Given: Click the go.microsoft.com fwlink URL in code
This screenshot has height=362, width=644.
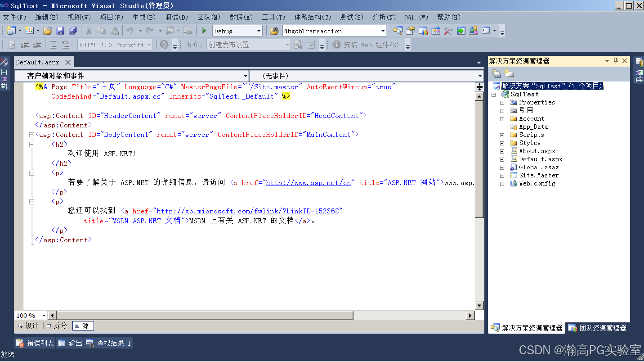Looking at the screenshot, I should [248, 211].
